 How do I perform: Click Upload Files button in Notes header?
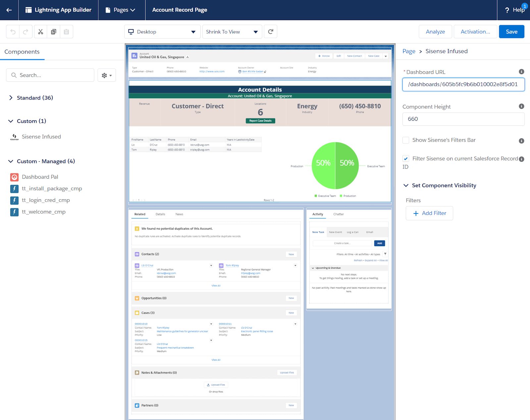click(x=287, y=373)
